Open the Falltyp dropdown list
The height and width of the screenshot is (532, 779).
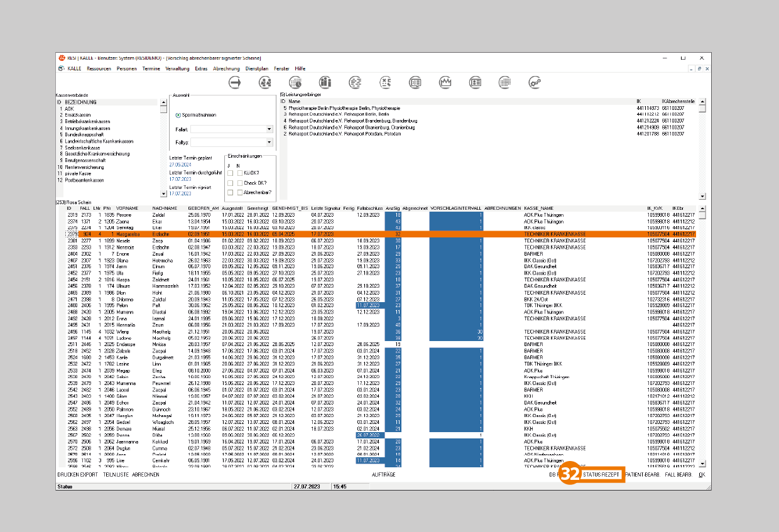[x=269, y=143]
